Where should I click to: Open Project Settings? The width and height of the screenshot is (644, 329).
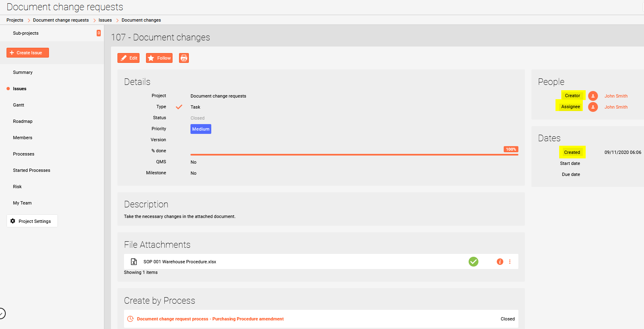pos(32,221)
